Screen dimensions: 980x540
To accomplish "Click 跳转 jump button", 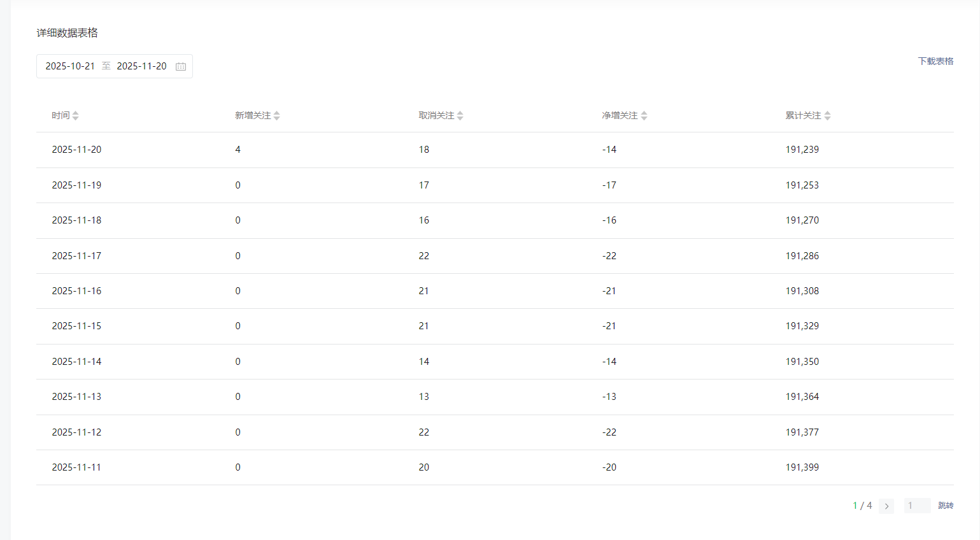I will [946, 506].
